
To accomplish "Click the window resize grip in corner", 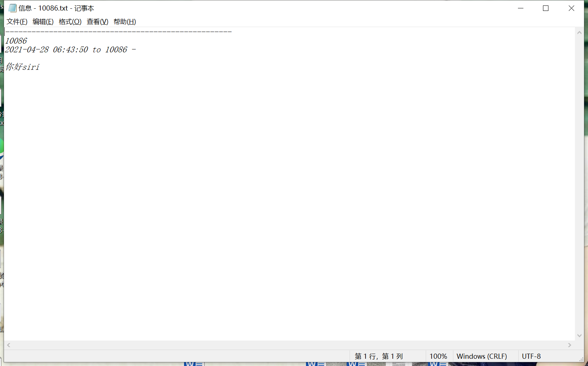I will click(x=581, y=359).
